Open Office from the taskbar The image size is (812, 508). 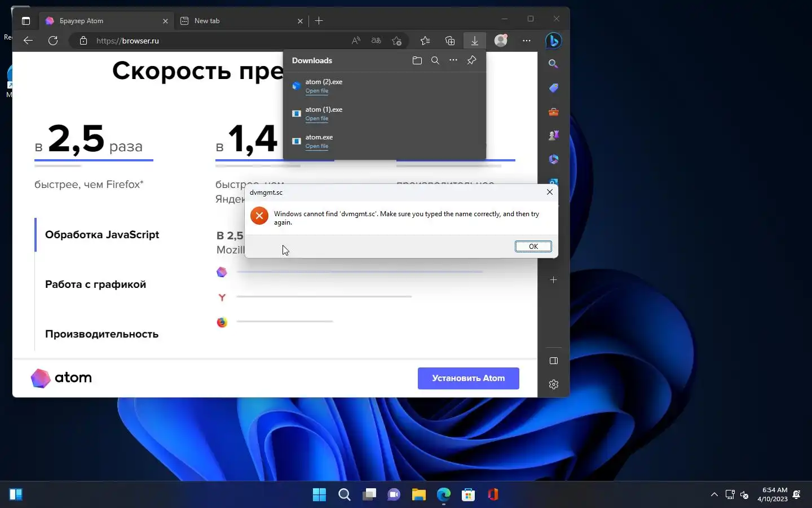(493, 495)
